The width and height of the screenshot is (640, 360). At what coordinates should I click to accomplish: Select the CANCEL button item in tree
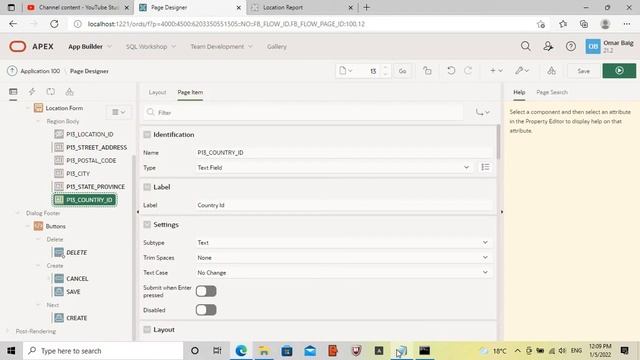click(x=77, y=279)
